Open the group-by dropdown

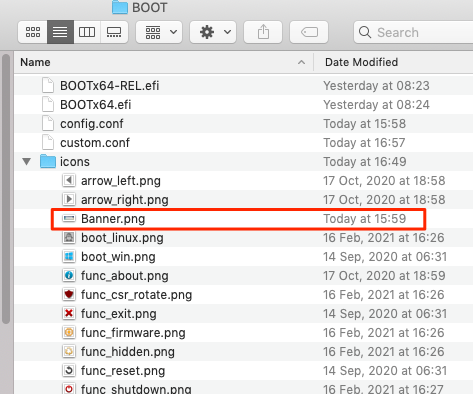[159, 32]
